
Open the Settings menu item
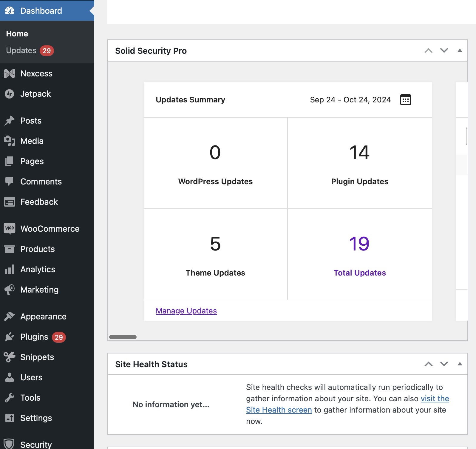click(x=36, y=418)
